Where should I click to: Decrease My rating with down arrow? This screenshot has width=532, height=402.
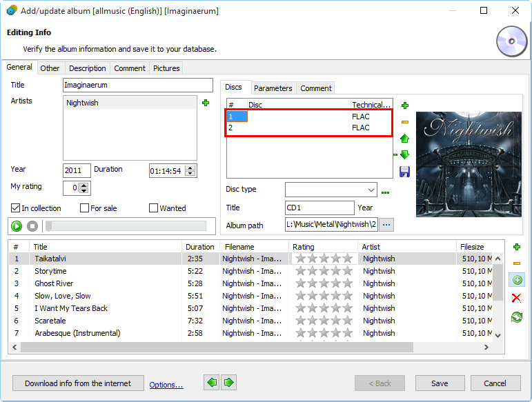[83, 191]
